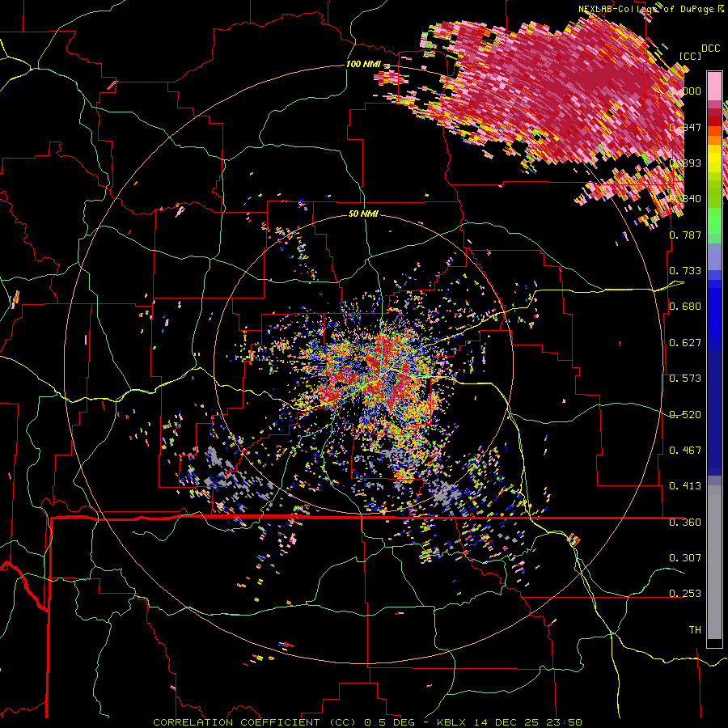Click the pink top segment of color scale
This screenshot has height=728, width=728.
coord(714,86)
